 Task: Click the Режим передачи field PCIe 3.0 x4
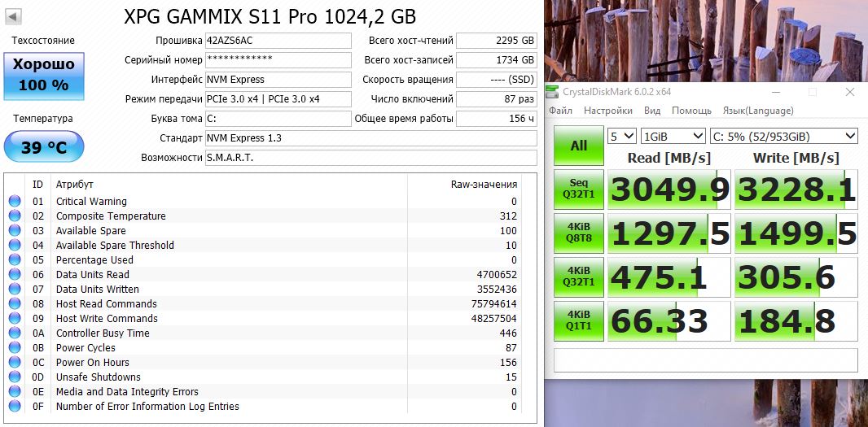pos(278,99)
